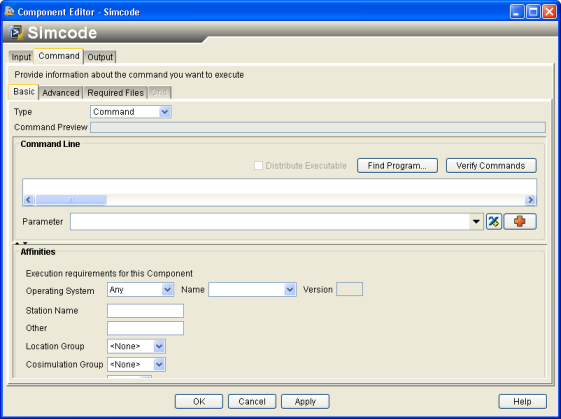Open the Location Group dropdown

click(136, 346)
